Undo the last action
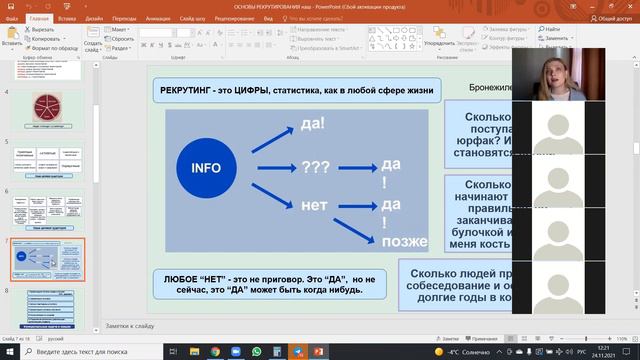Image resolution: width=640 pixels, height=360 pixels. tap(29, 7)
